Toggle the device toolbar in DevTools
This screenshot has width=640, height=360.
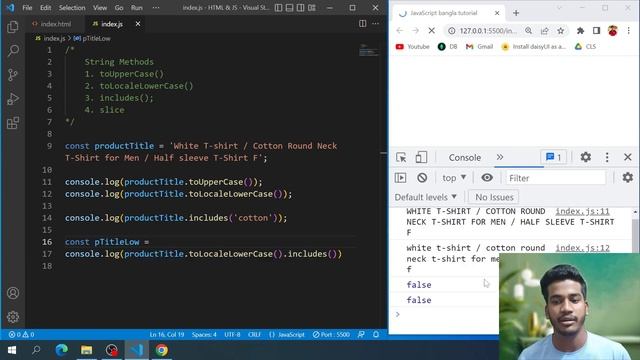click(x=421, y=157)
